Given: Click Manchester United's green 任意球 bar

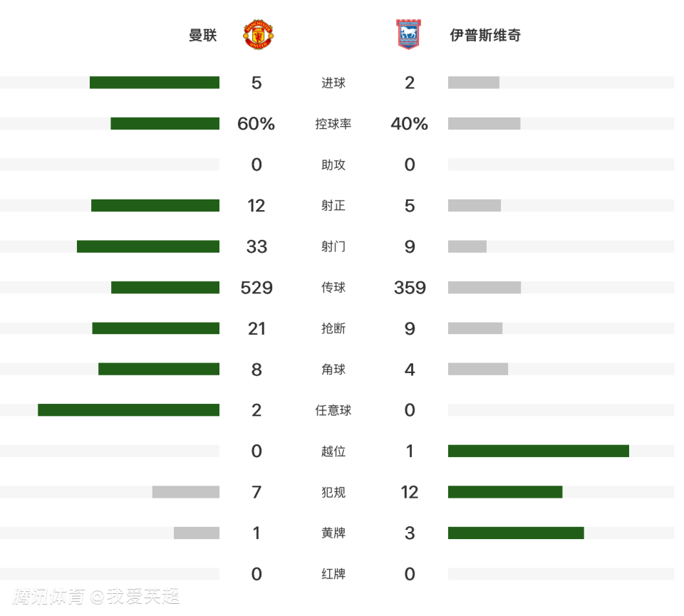Looking at the screenshot, I should pyautogui.click(x=129, y=409).
